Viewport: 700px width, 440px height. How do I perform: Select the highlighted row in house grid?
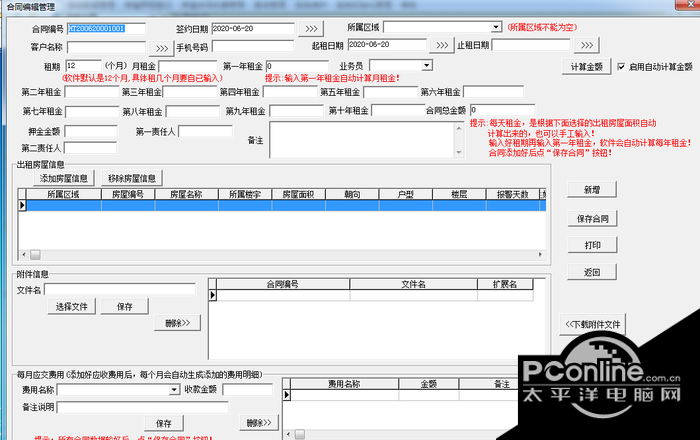click(x=286, y=205)
